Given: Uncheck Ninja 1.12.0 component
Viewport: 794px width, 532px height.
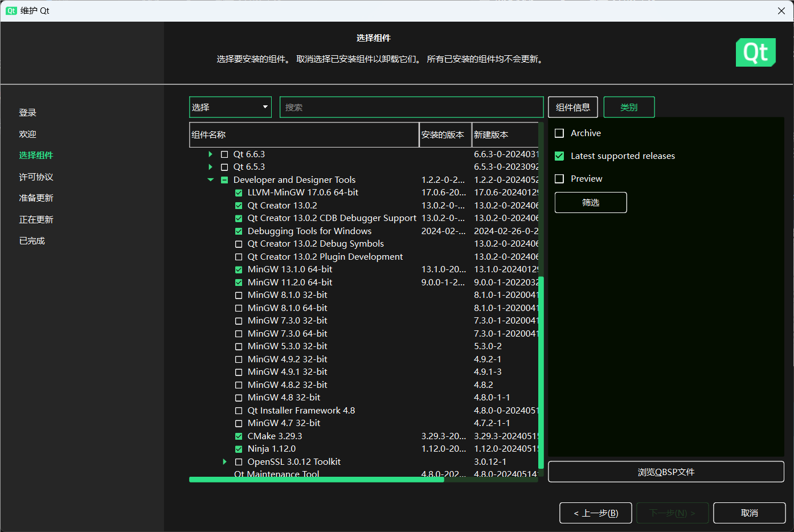Looking at the screenshot, I should tap(239, 448).
